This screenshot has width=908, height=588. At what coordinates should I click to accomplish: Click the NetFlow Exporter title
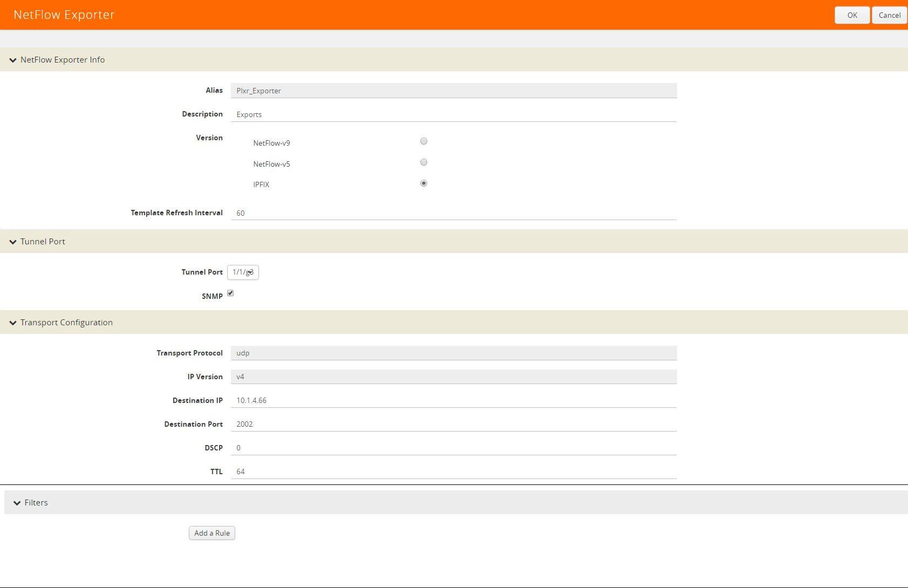(64, 15)
